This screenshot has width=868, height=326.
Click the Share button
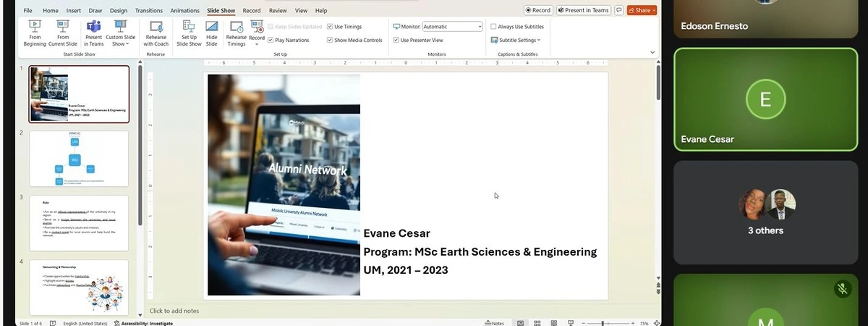642,10
